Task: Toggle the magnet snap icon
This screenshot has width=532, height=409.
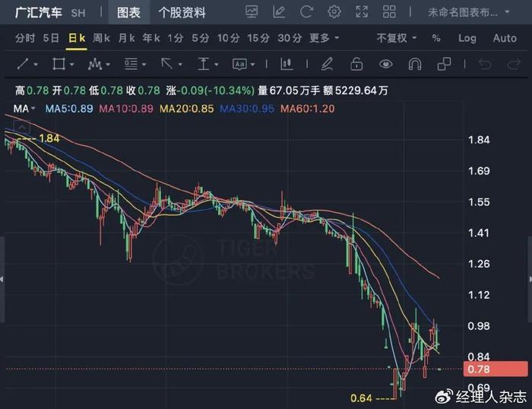Action: [x=415, y=64]
